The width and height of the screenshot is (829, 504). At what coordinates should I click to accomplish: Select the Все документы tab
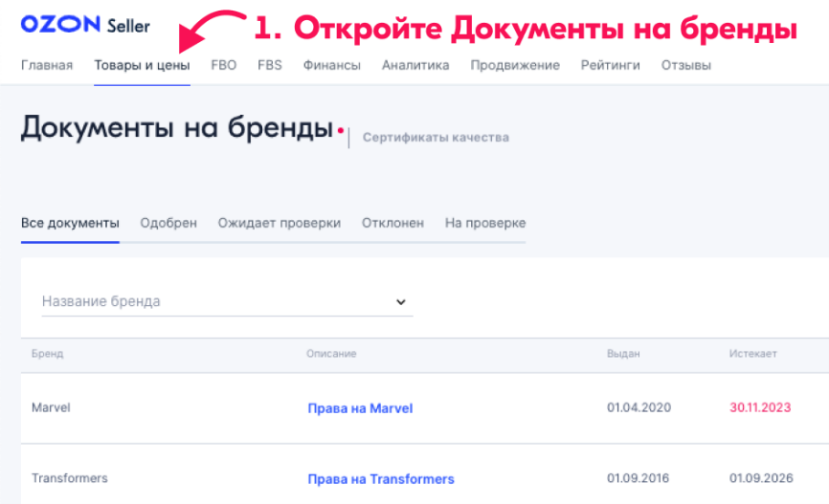click(x=70, y=223)
